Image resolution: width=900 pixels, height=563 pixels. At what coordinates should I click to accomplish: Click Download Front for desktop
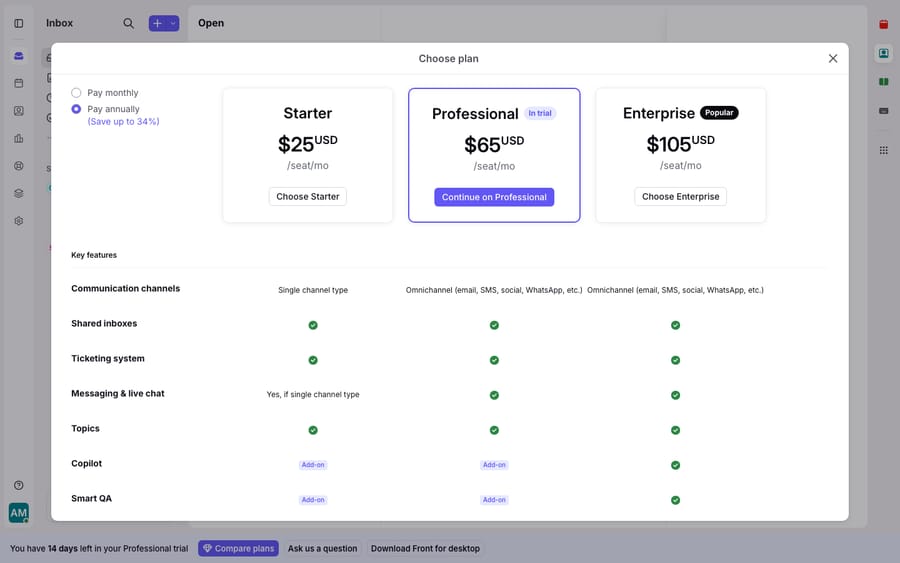(x=425, y=549)
